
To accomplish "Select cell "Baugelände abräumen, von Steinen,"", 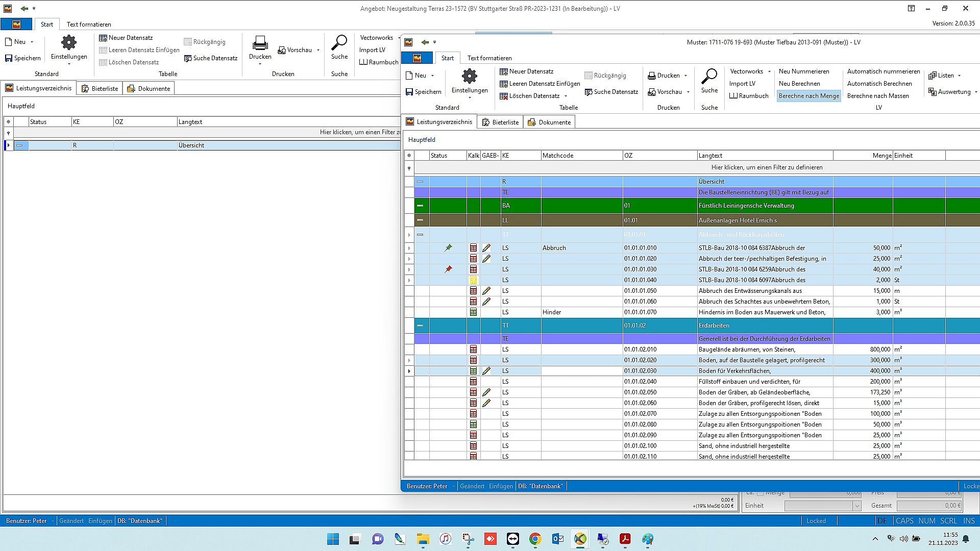I will pyautogui.click(x=765, y=349).
